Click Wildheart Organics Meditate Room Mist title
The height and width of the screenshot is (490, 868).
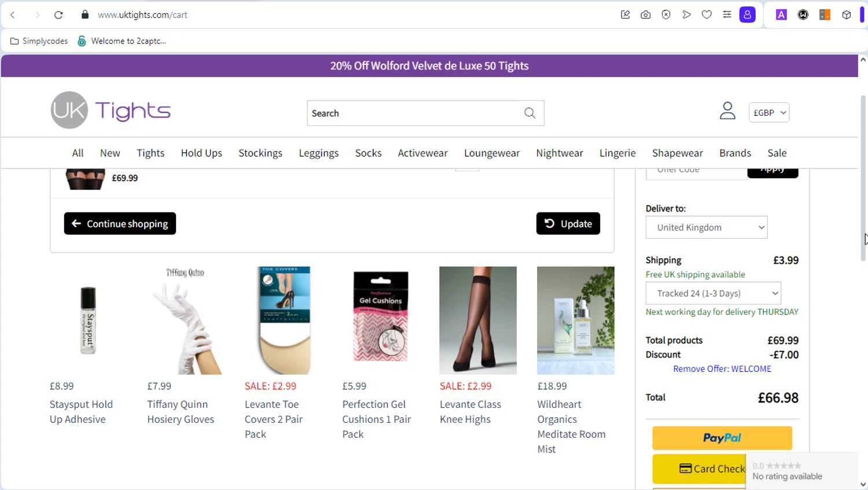pyautogui.click(x=571, y=427)
